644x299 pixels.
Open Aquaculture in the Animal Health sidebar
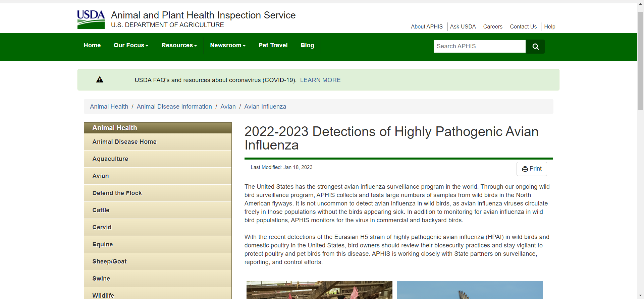pos(110,159)
